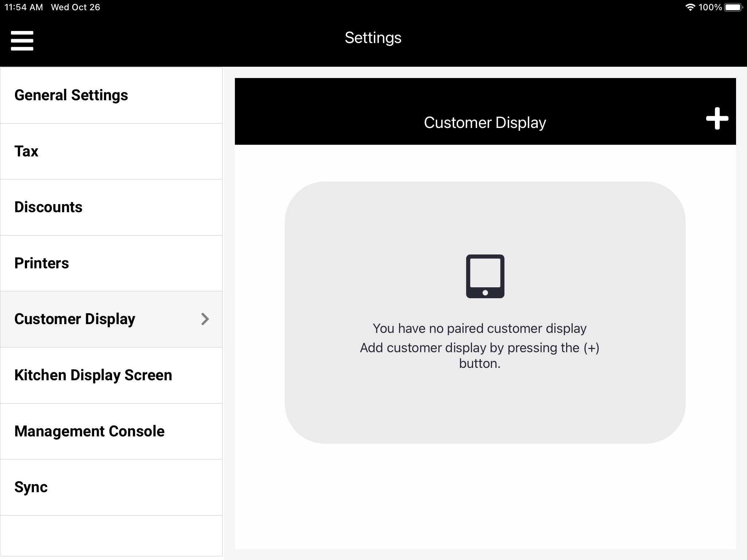Open the hamburger menu
Image resolution: width=747 pixels, height=560 pixels.
(x=22, y=40)
